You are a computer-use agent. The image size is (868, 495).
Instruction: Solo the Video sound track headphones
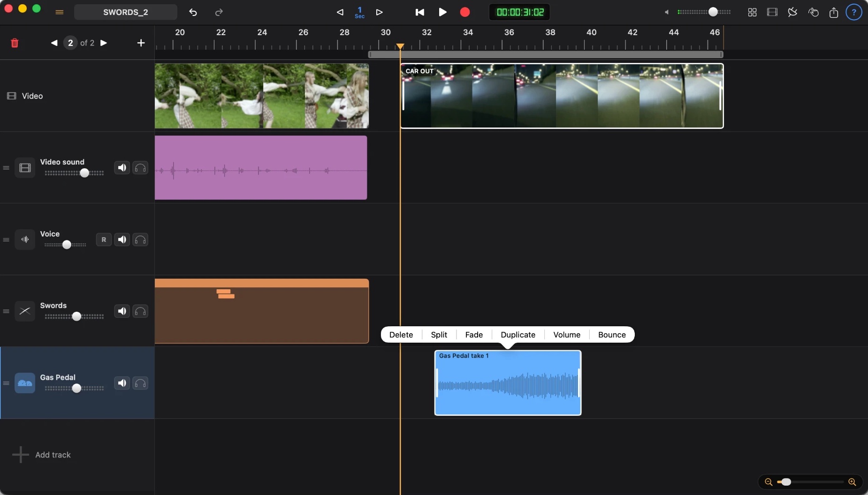click(x=140, y=168)
